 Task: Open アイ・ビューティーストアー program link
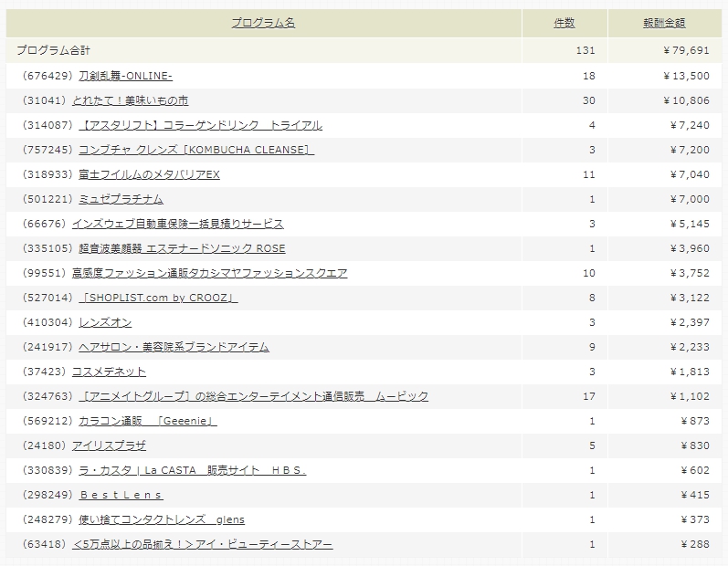coord(203,543)
